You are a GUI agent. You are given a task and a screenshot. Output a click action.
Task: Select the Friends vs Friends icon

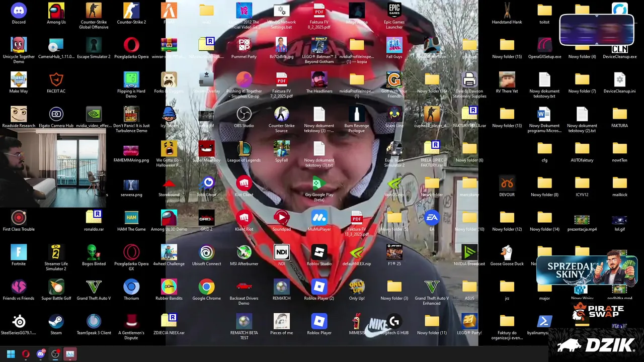[19, 290]
